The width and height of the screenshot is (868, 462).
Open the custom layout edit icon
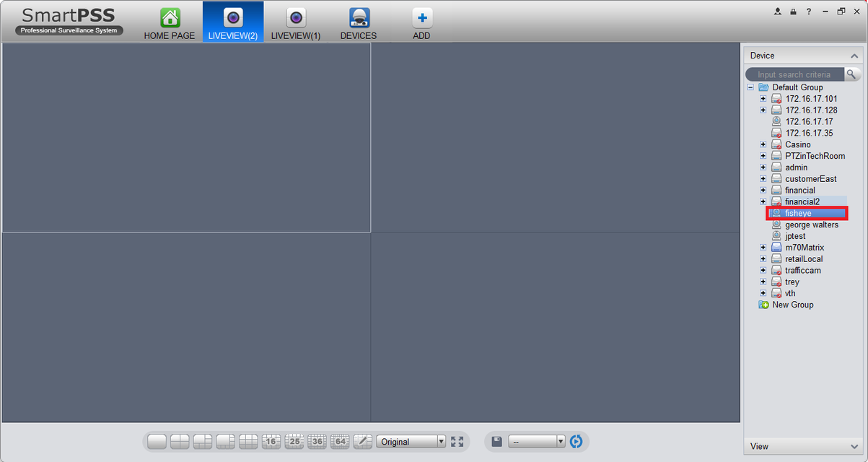click(363, 442)
